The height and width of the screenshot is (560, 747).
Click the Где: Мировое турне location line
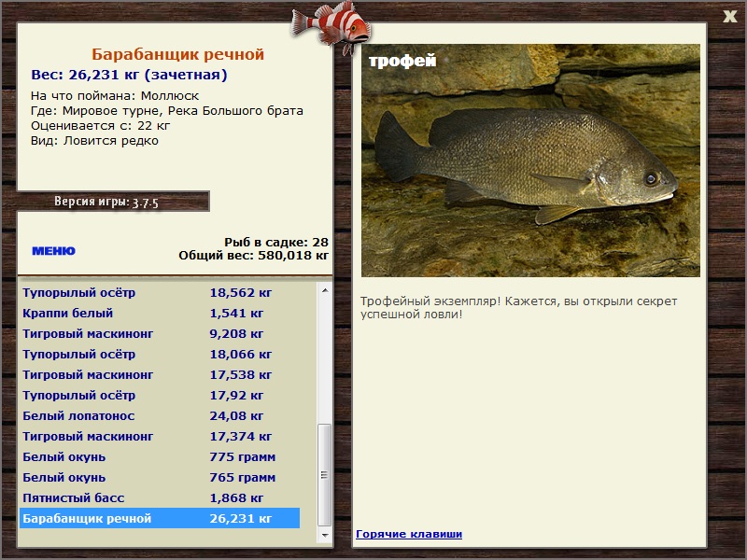point(167,111)
